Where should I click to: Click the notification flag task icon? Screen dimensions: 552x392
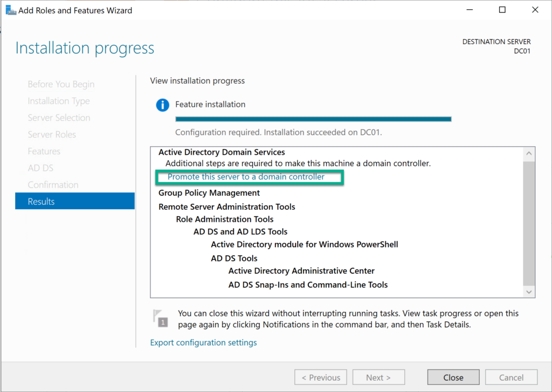[x=162, y=318]
